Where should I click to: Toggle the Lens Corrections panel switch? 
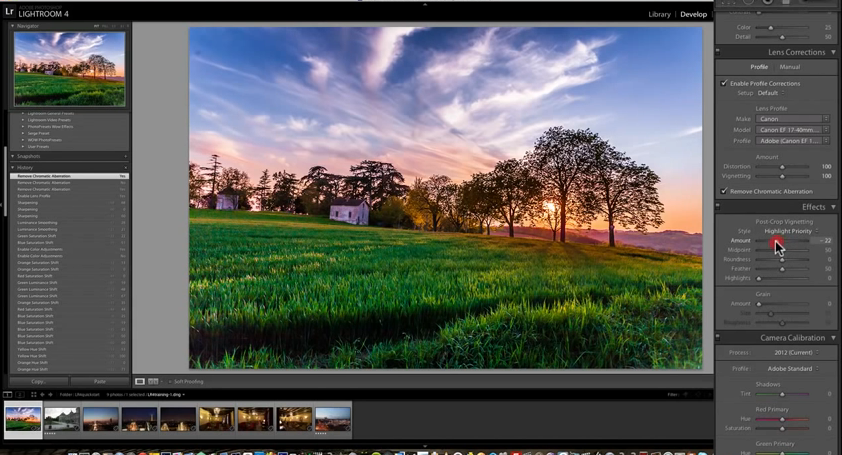click(x=718, y=52)
